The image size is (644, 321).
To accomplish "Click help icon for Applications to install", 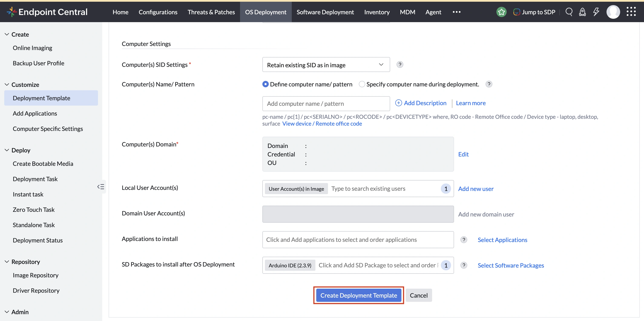I will [x=463, y=239].
